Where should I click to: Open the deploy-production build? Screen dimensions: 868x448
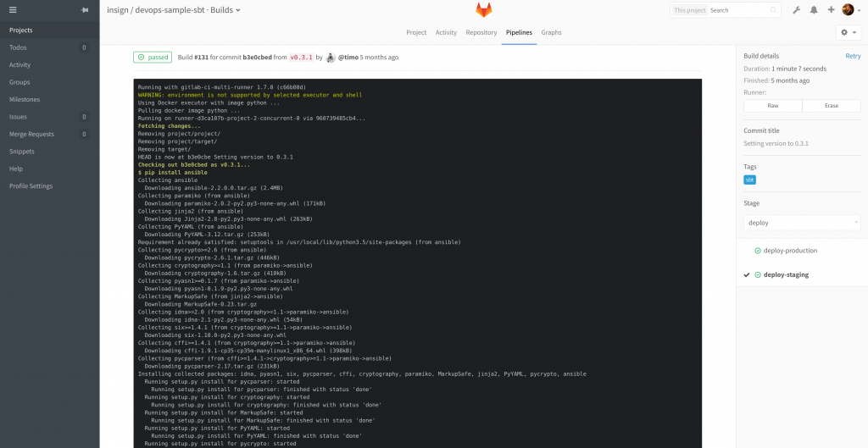pos(790,251)
